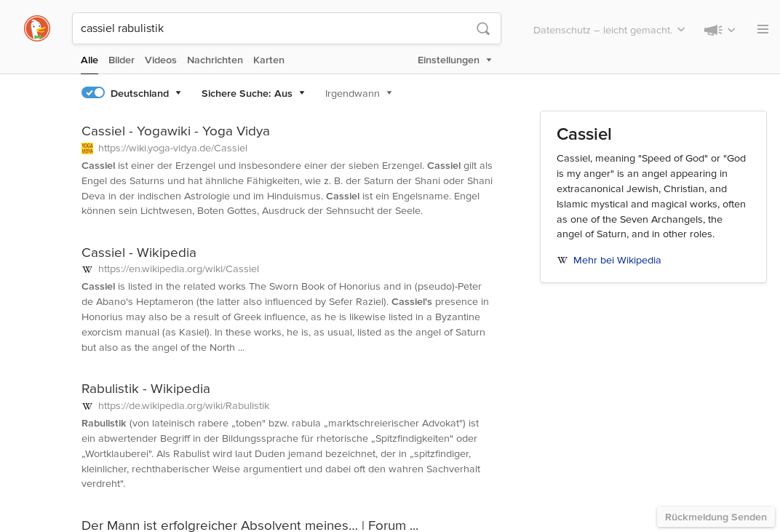Click the en.wikipedia.org/wiki/Cassiel URL
This screenshot has height=532, width=780.
[x=178, y=269]
